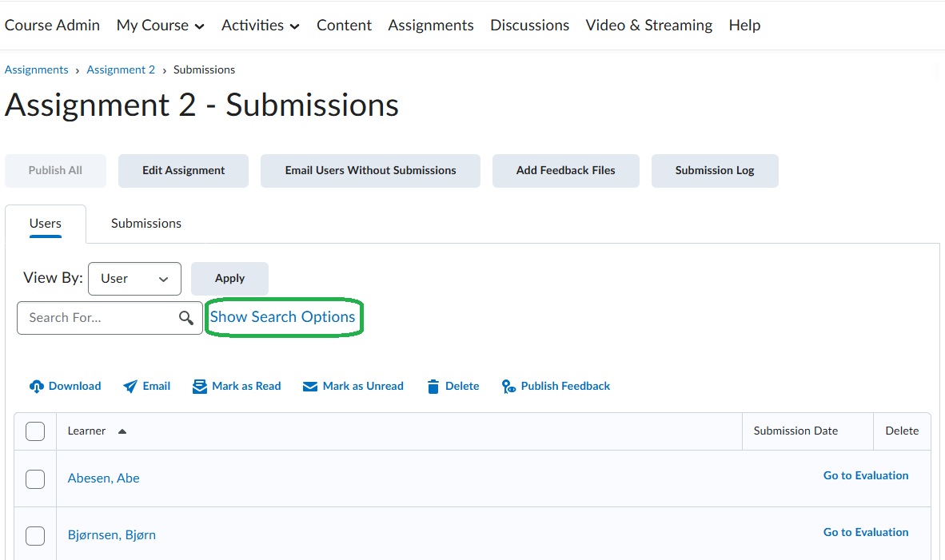Click into the Search For text field

(98, 318)
